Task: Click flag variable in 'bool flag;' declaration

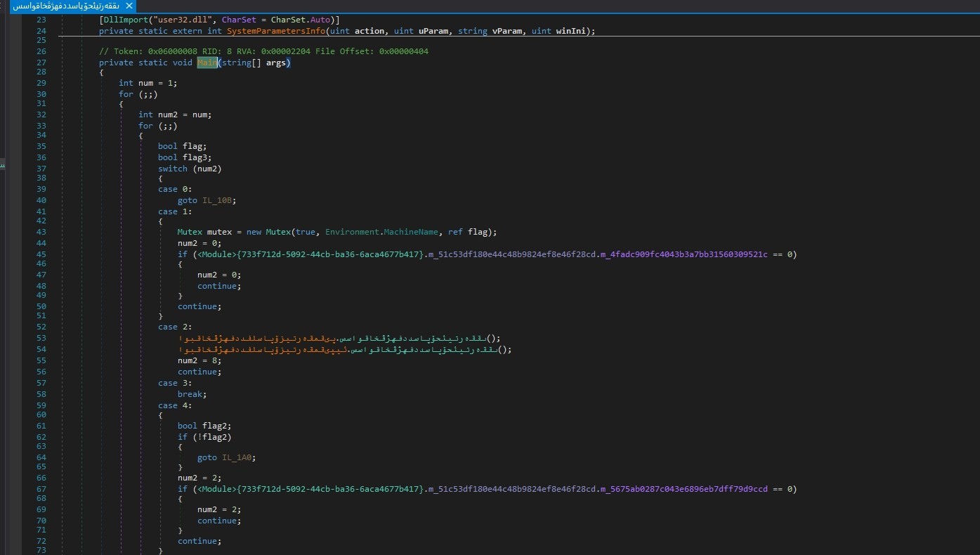Action: point(192,146)
